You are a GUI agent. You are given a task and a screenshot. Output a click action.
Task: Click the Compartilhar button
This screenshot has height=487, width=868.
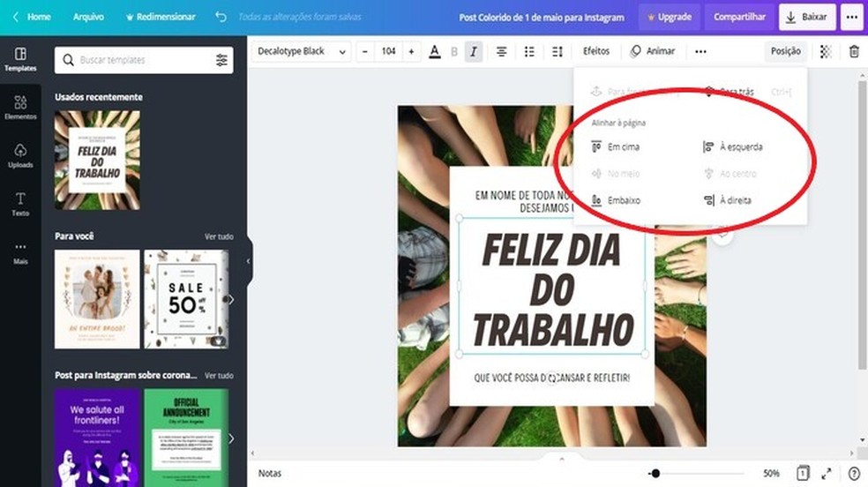(739, 17)
